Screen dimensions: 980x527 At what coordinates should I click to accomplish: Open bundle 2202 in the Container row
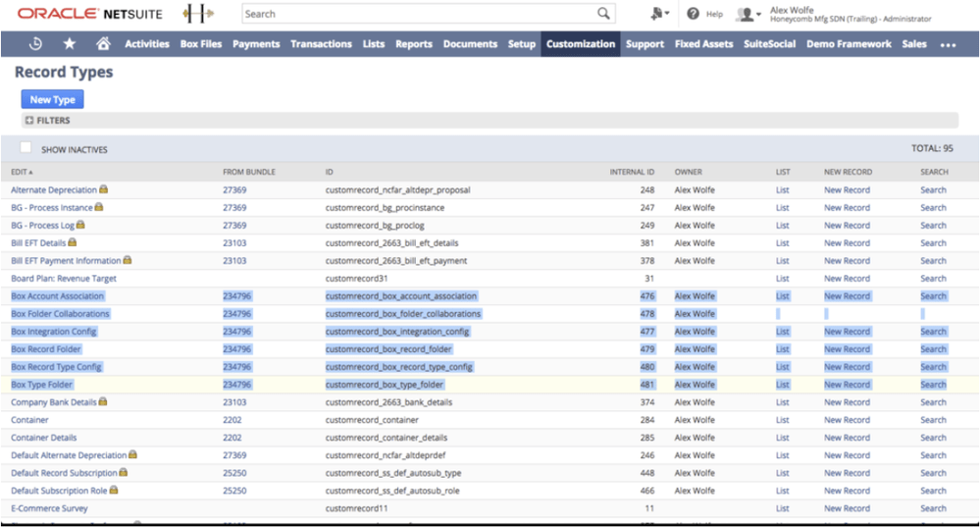point(232,419)
